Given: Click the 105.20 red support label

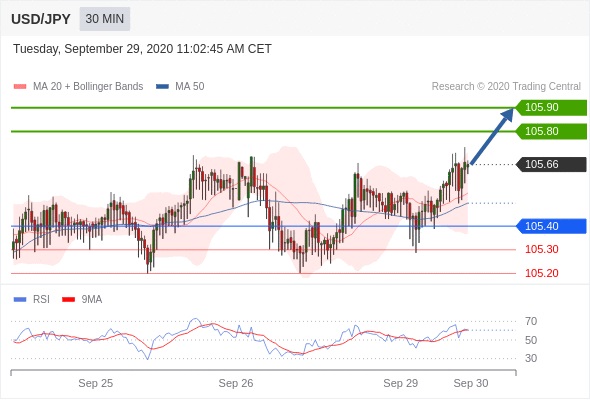Looking at the screenshot, I should coord(541,273).
